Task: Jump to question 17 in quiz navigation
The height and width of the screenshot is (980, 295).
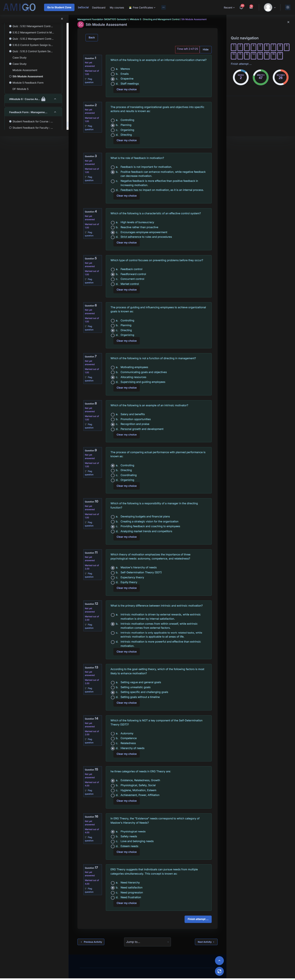Action: point(280,56)
